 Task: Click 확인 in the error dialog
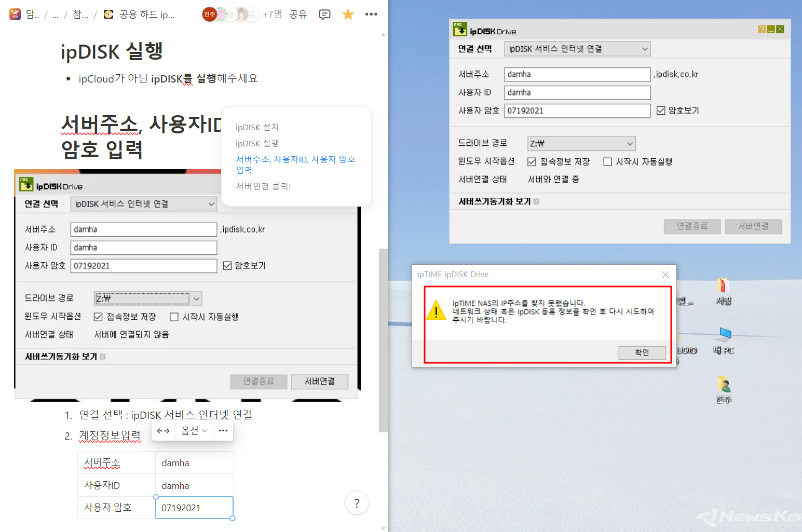(x=642, y=352)
